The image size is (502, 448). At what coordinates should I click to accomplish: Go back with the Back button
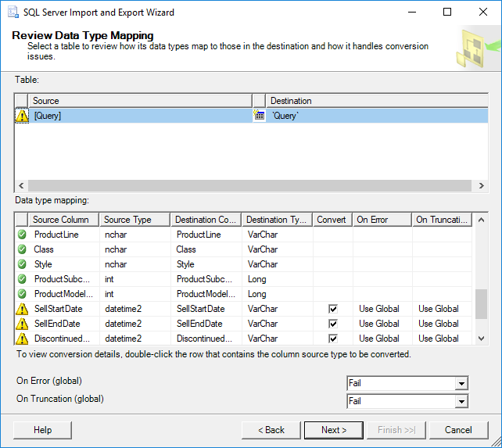tap(270, 430)
